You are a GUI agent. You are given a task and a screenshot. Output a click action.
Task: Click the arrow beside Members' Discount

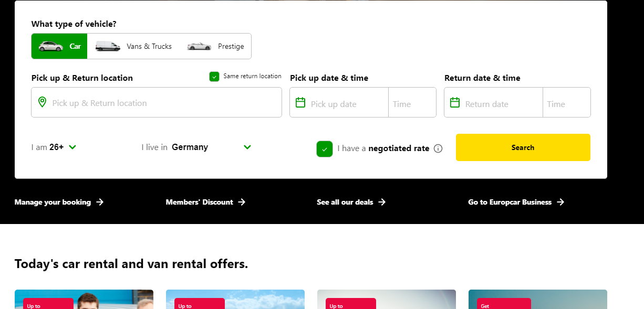point(242,202)
